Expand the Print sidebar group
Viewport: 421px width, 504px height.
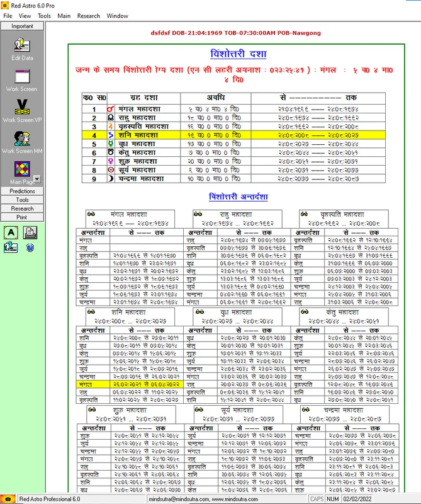(22, 217)
